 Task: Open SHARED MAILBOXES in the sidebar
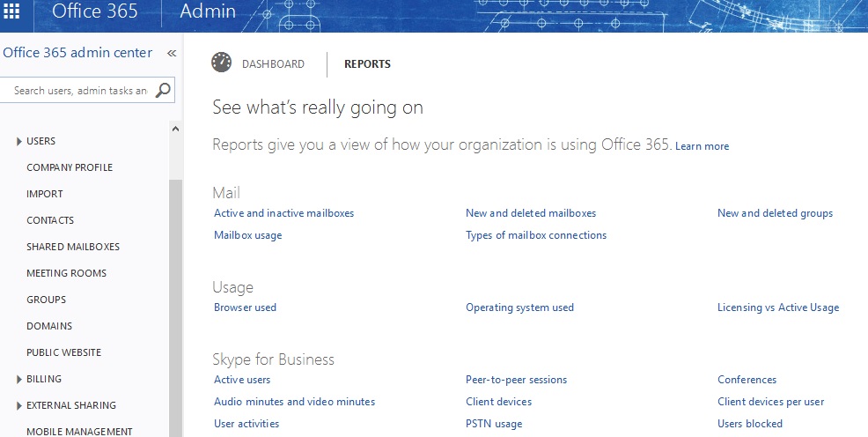[x=73, y=247]
